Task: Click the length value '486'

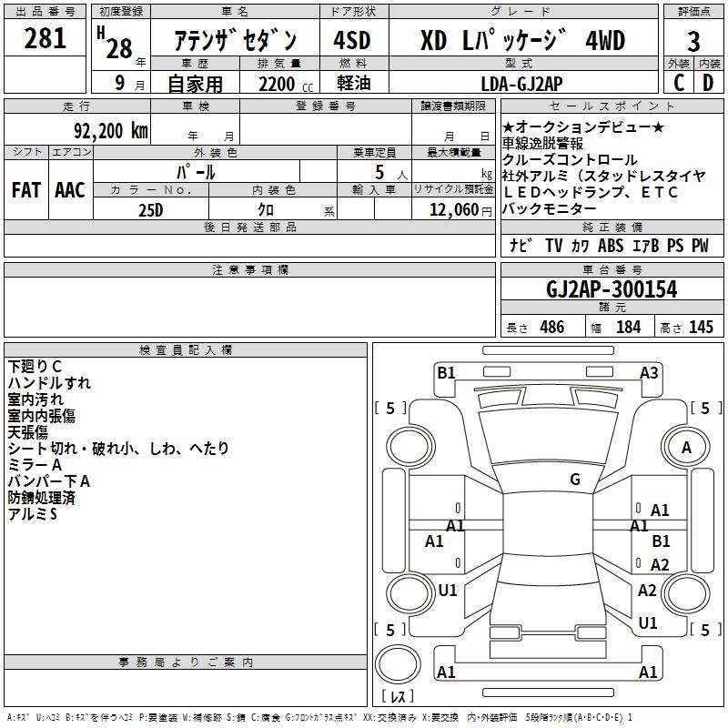Action: point(552,327)
